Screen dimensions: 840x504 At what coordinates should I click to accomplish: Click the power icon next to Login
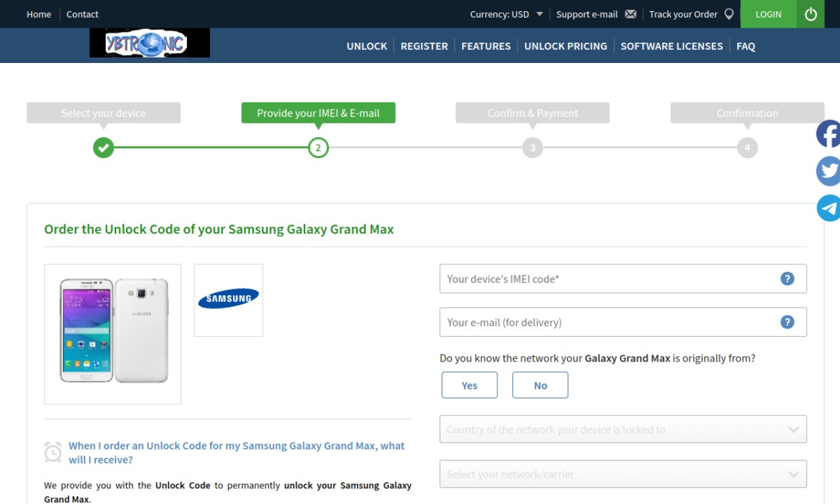810,14
